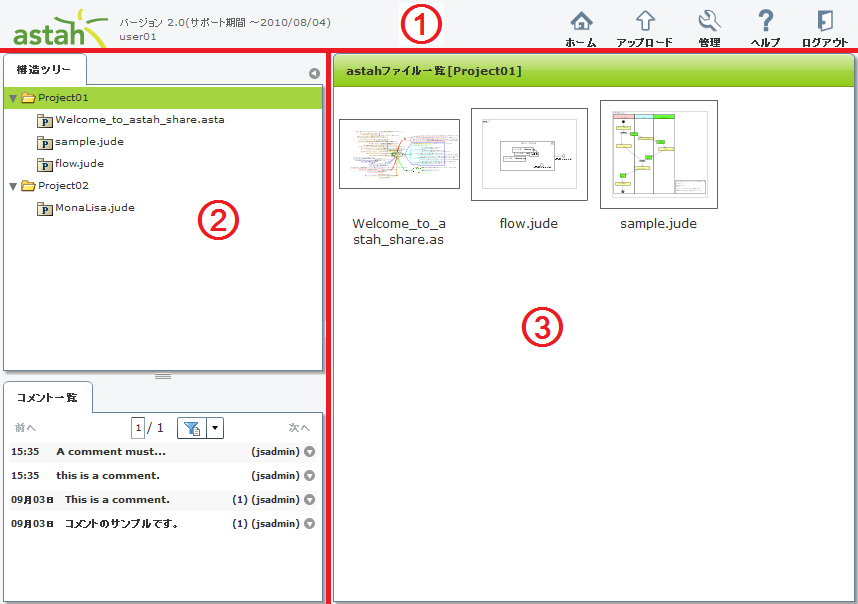Click the file icon beside sample.jude in tree
This screenshot has width=858, height=604.
[x=44, y=143]
